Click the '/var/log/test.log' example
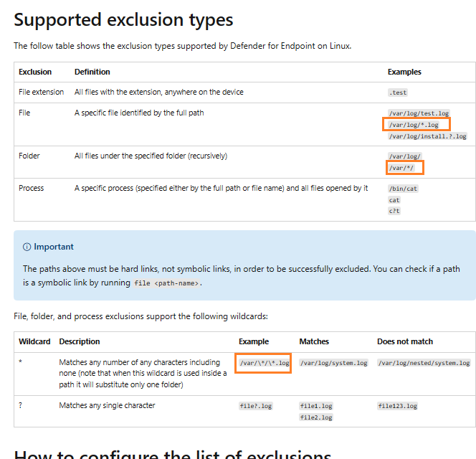This screenshot has height=459, width=476. coord(419,113)
